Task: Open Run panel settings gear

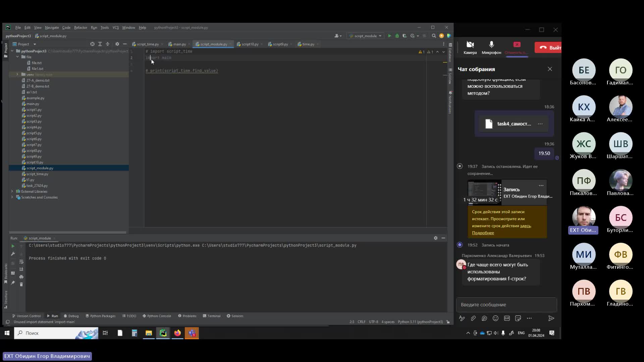Action: click(x=436, y=238)
